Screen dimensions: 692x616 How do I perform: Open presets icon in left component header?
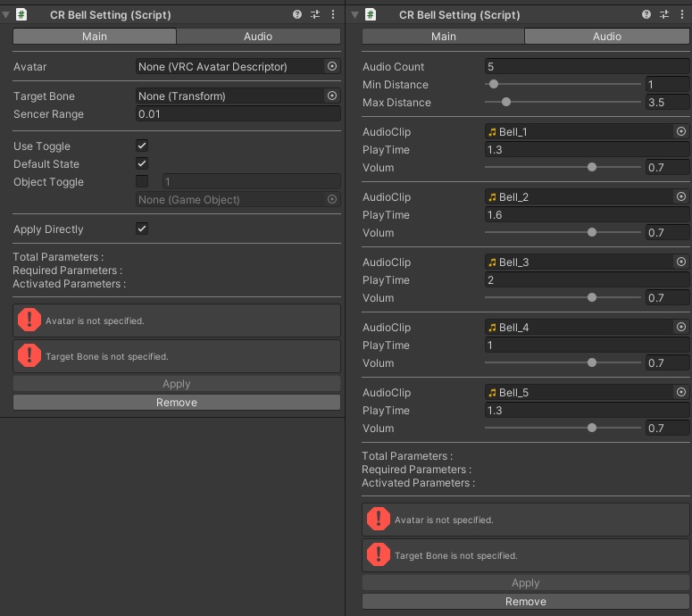click(315, 15)
